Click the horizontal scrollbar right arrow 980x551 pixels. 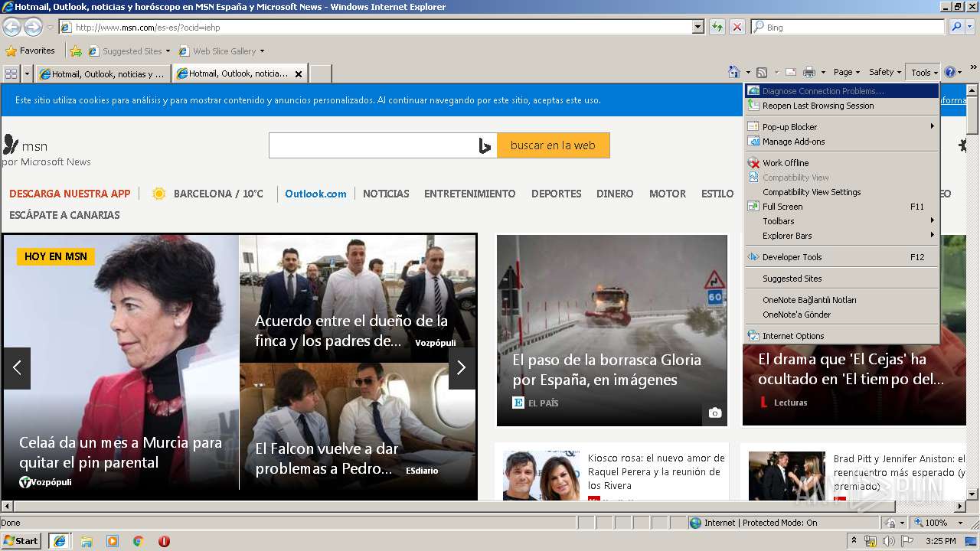(x=961, y=506)
